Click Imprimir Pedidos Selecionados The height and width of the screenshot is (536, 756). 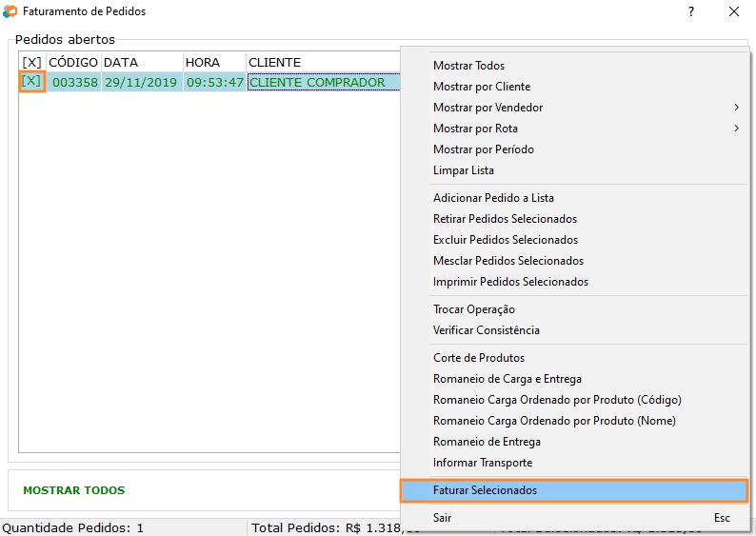coord(510,282)
